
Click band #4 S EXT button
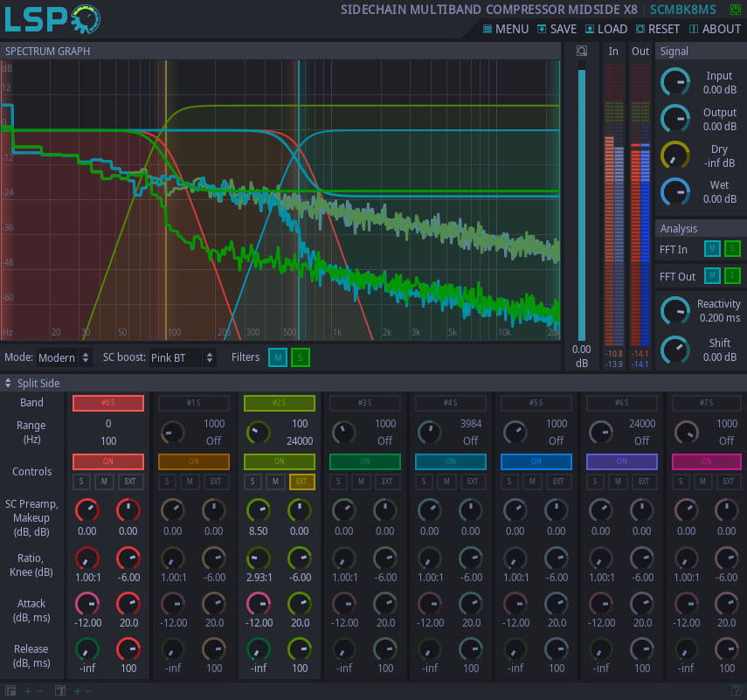[x=473, y=482]
